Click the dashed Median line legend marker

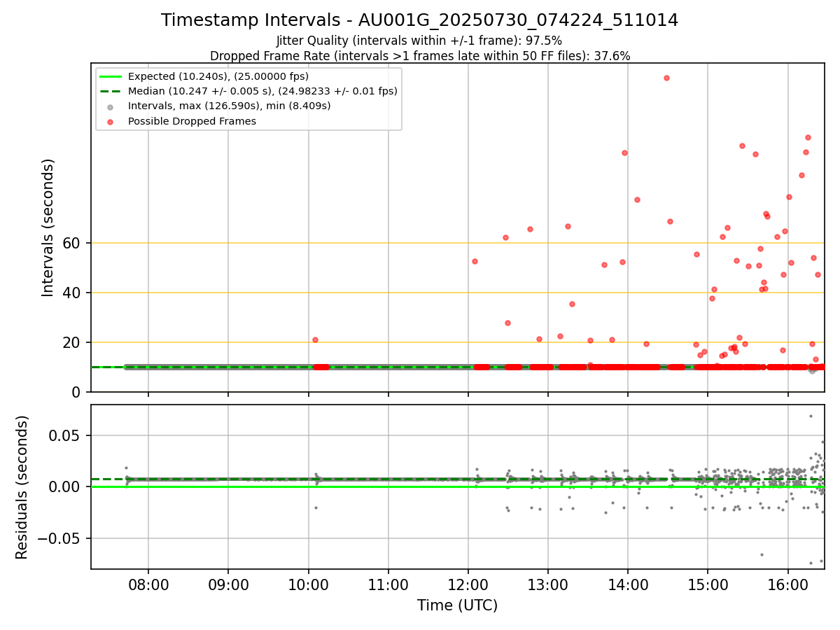coord(111,91)
